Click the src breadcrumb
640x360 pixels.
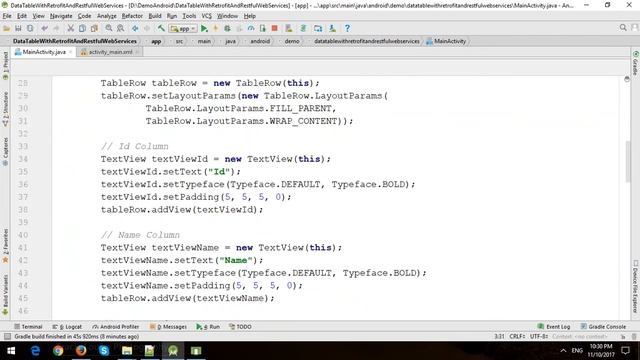[x=179, y=41]
